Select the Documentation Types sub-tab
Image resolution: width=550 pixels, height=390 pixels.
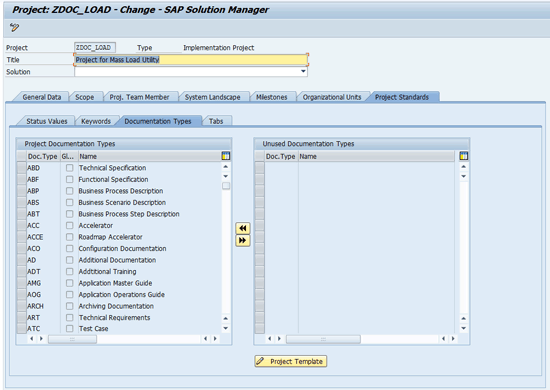click(x=158, y=121)
